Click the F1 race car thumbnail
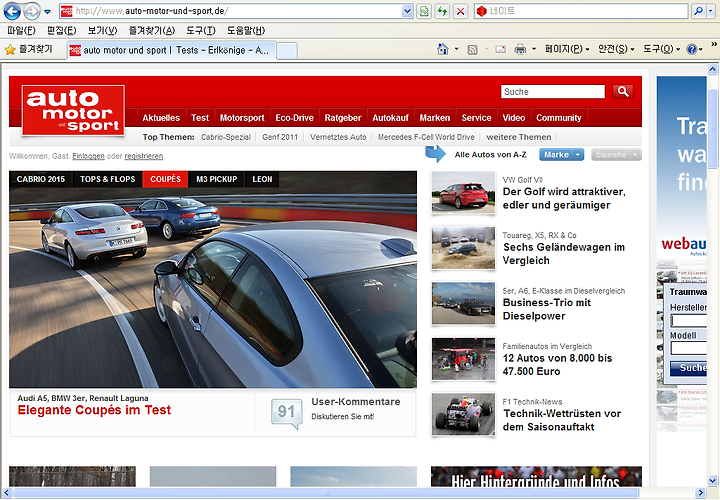 click(463, 414)
